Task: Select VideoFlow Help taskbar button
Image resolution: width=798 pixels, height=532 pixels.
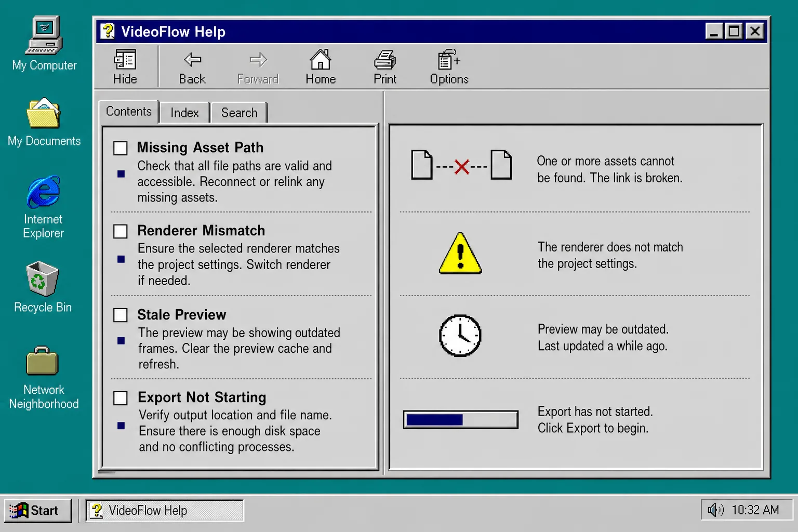Action: [165, 510]
